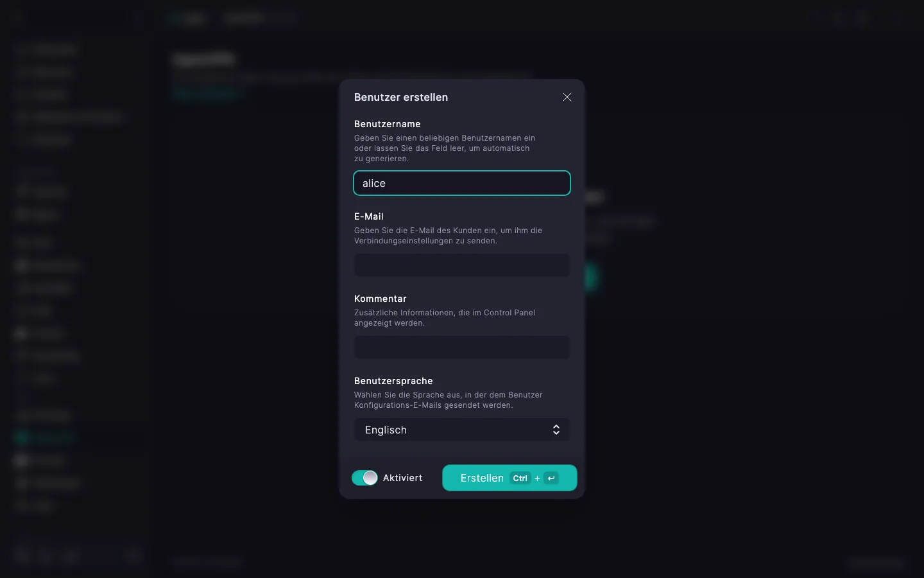Toggle the Aktiviert switch
The image size is (924, 578).
[364, 478]
